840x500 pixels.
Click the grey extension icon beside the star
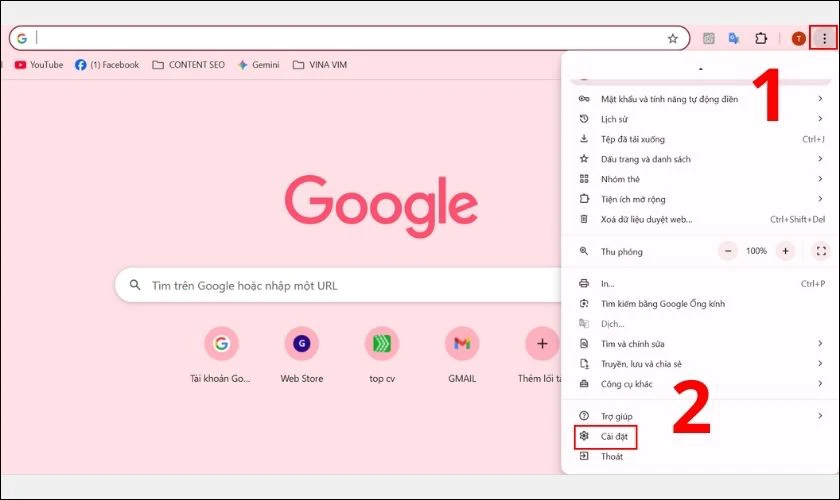(708, 38)
